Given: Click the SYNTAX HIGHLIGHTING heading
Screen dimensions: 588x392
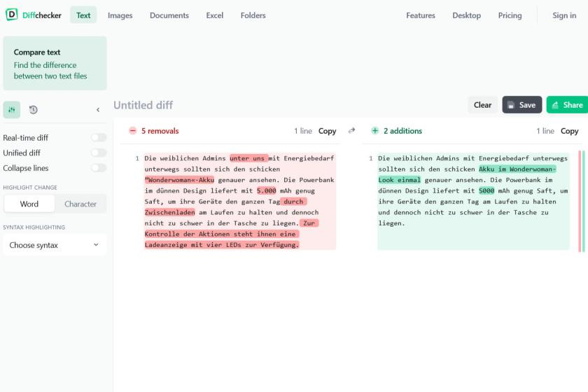Looking at the screenshot, I should pyautogui.click(x=34, y=227).
